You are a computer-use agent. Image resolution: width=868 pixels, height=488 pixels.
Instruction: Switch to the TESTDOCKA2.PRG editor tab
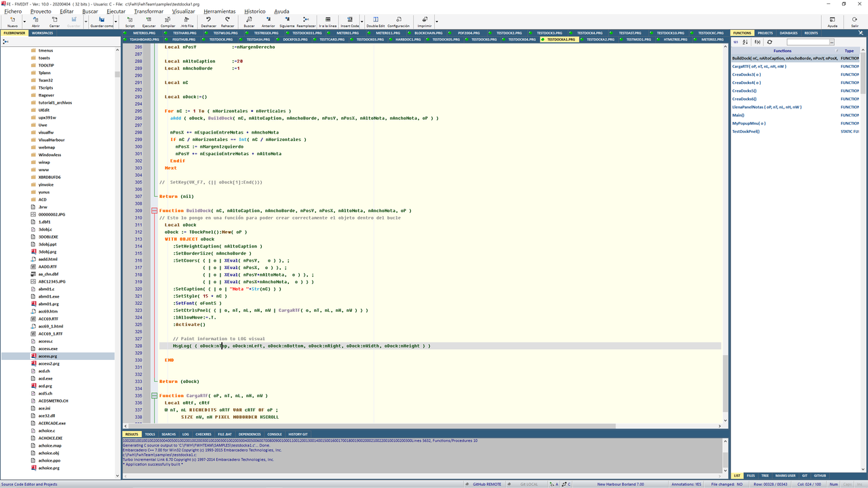click(x=600, y=39)
